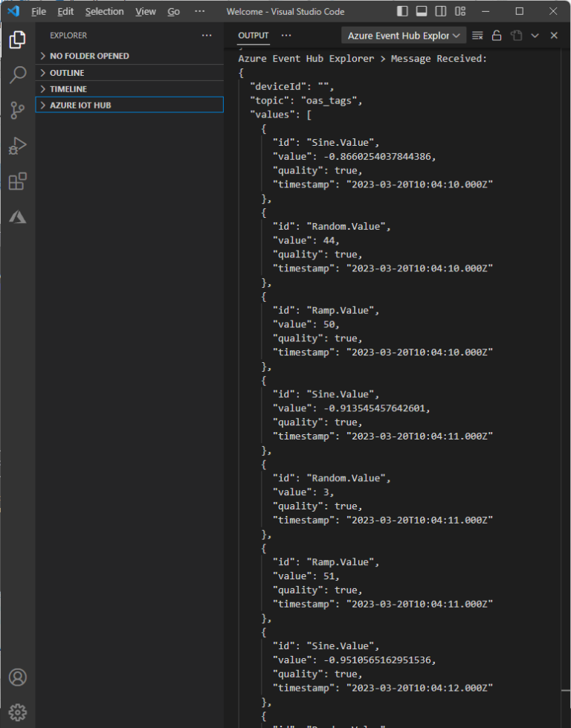Clear the Output panel contents
Image resolution: width=571 pixels, height=728 pixels.
[x=476, y=35]
